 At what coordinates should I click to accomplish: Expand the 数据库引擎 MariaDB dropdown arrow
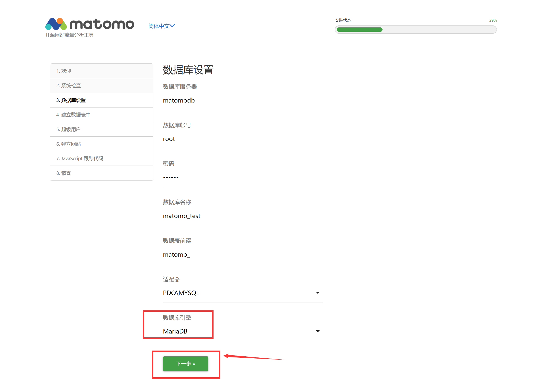point(317,331)
